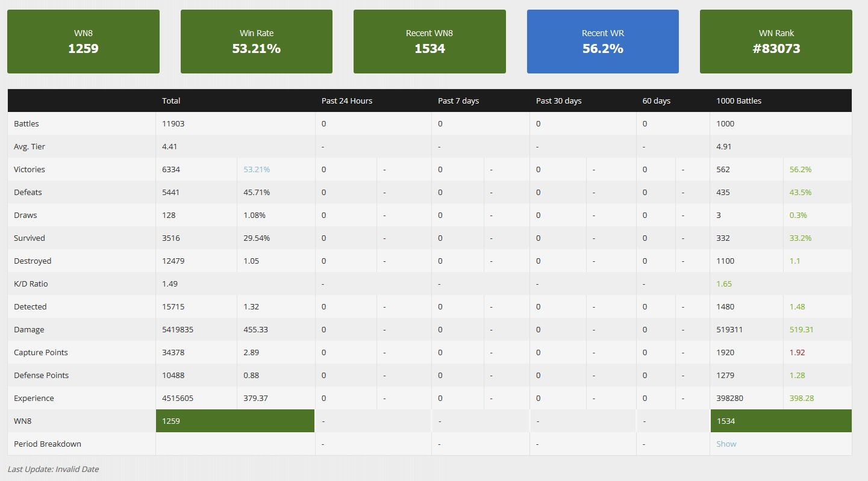The image size is (868, 481).
Task: Click the blue Recent WR tile
Action: (602, 42)
